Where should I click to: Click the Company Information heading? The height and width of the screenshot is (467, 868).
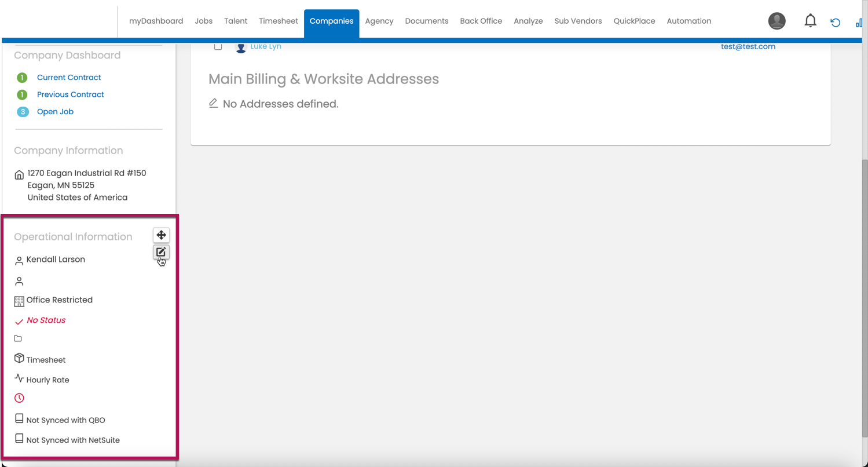[68, 151]
